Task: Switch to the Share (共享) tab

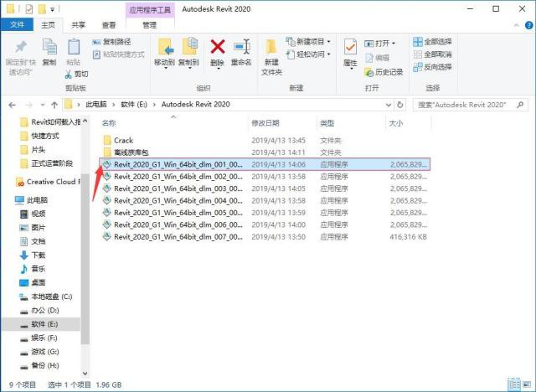Action: tap(78, 25)
